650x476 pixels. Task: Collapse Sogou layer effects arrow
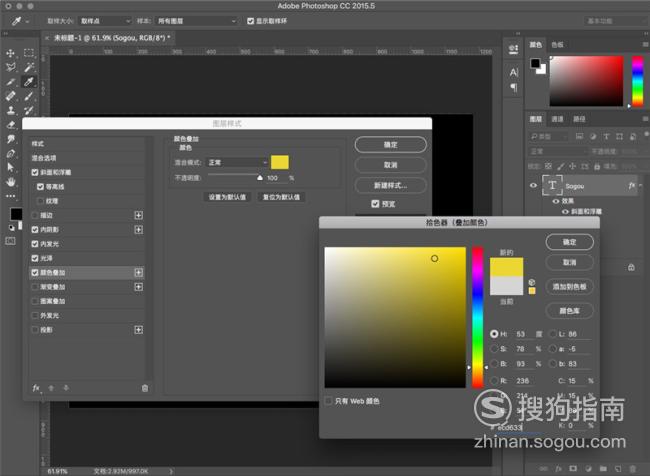tap(641, 185)
